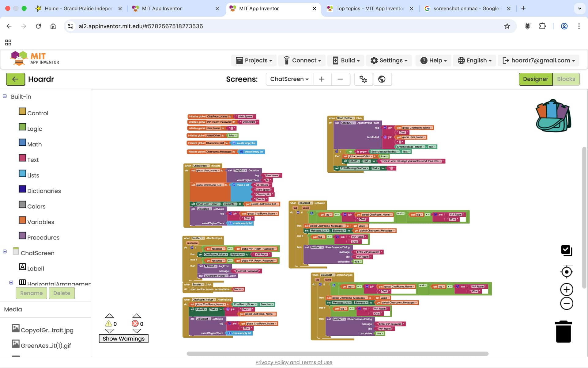588x368 pixels.
Task: Select the CopyofGr...trait.jpg media file
Action: [x=43, y=330]
